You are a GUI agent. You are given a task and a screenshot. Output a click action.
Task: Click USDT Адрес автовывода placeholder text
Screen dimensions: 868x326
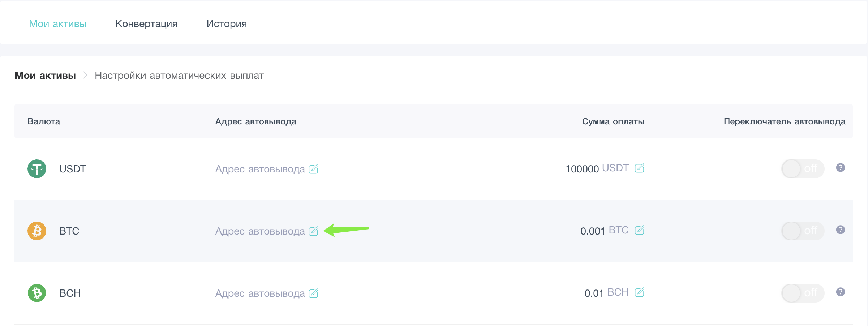(260, 169)
